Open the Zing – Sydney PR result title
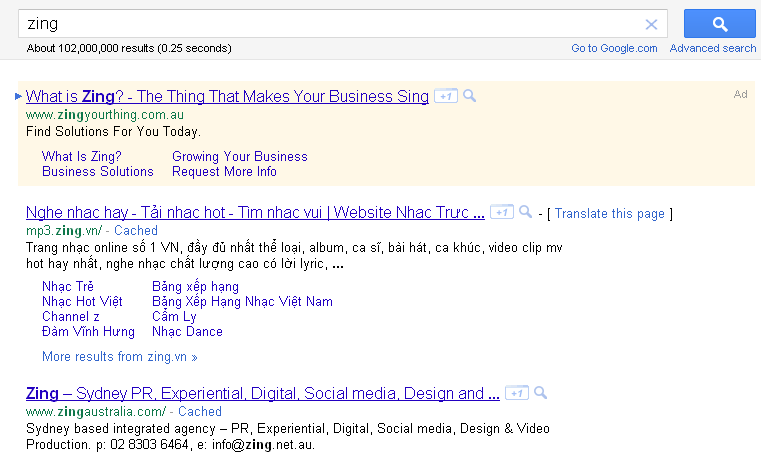 pos(263,393)
